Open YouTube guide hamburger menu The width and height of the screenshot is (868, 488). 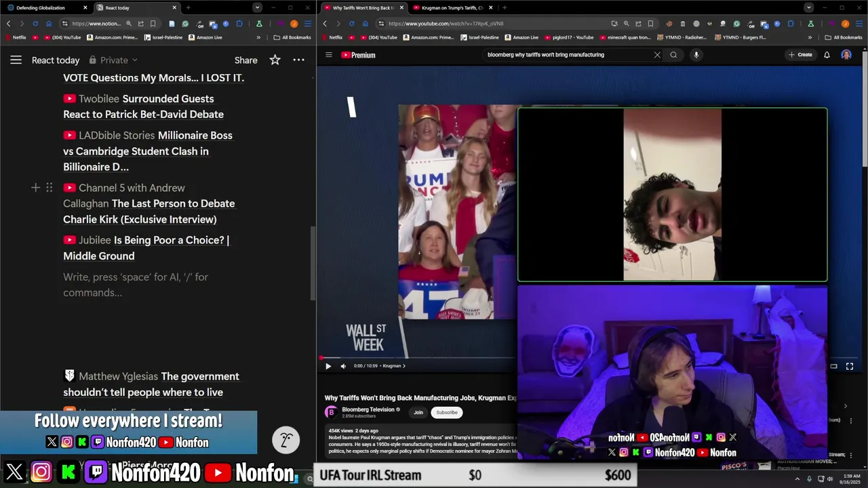tap(328, 55)
